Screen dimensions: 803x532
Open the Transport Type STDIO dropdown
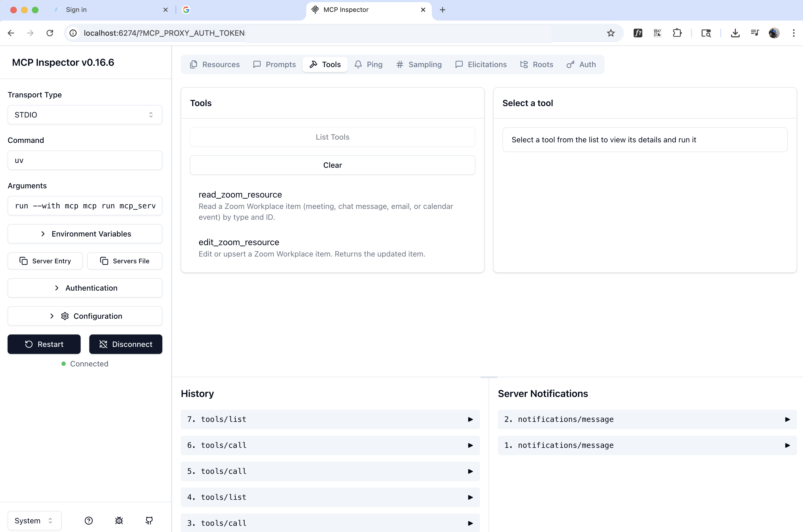click(85, 115)
